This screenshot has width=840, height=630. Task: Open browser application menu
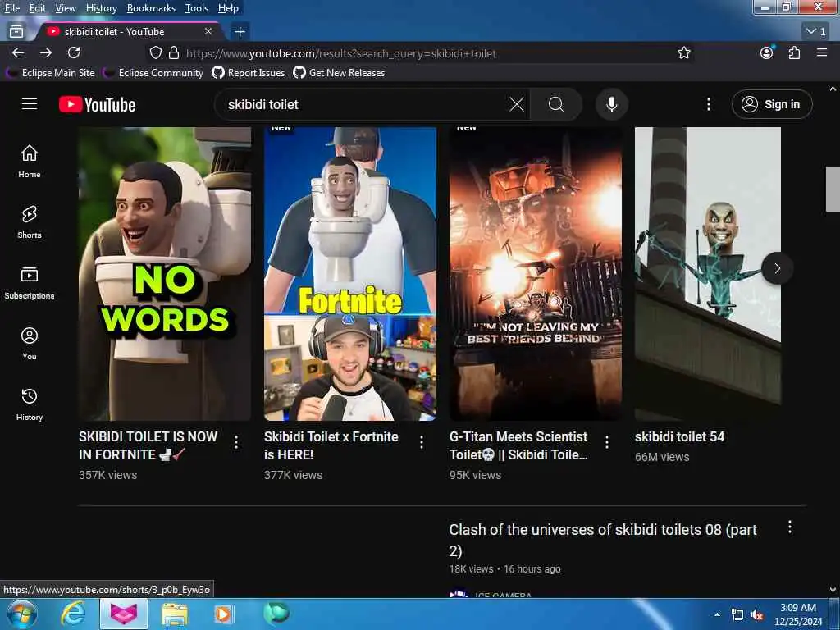pos(822,52)
